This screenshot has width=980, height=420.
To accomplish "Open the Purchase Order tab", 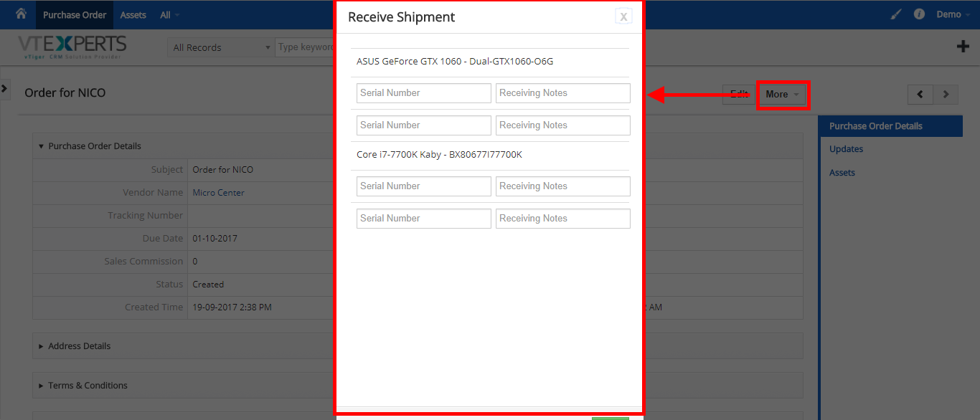I will (75, 14).
